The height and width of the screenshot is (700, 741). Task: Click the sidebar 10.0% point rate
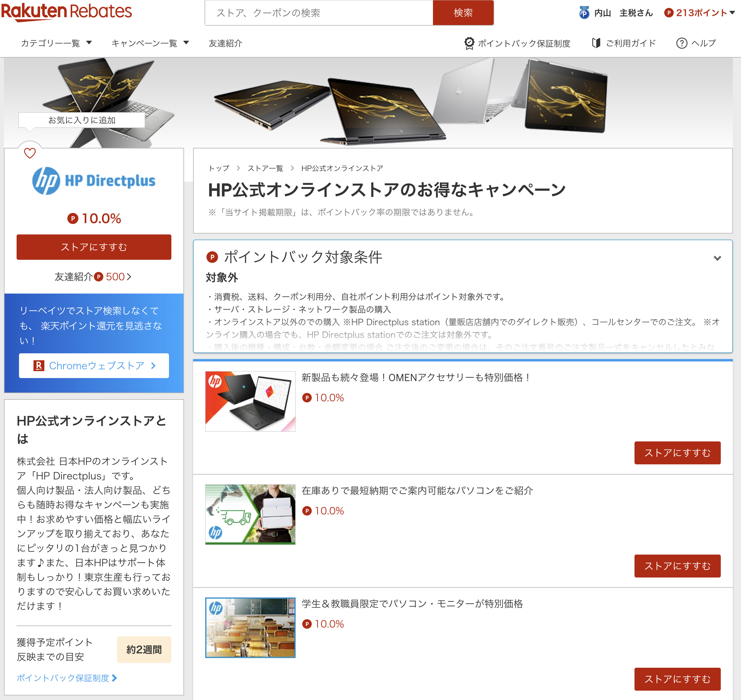click(94, 218)
